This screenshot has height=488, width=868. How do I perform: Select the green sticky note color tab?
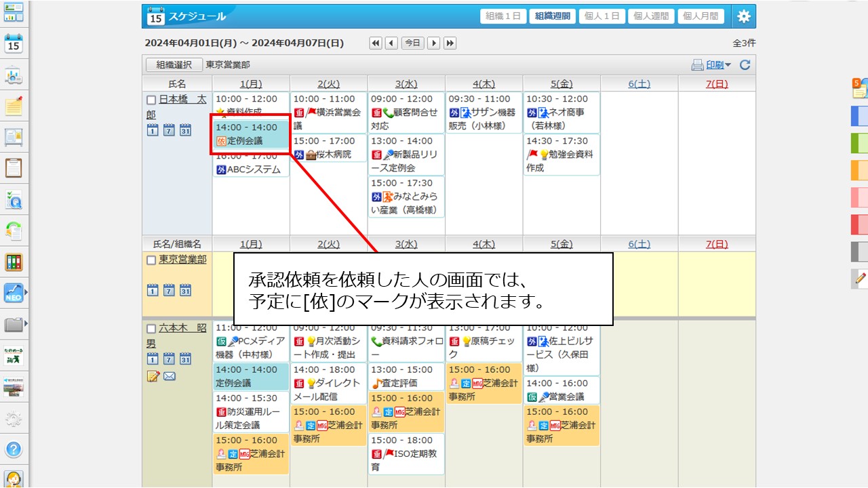(859, 143)
